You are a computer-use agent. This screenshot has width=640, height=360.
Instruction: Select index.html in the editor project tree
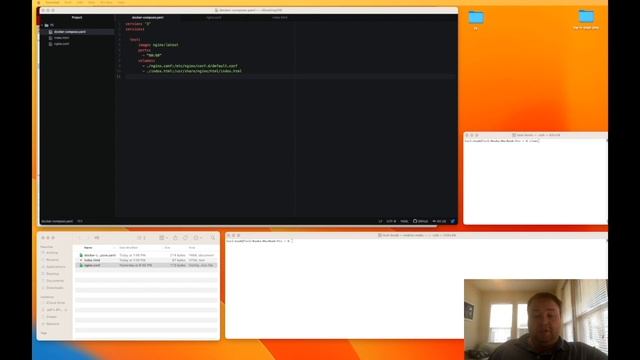(x=62, y=38)
